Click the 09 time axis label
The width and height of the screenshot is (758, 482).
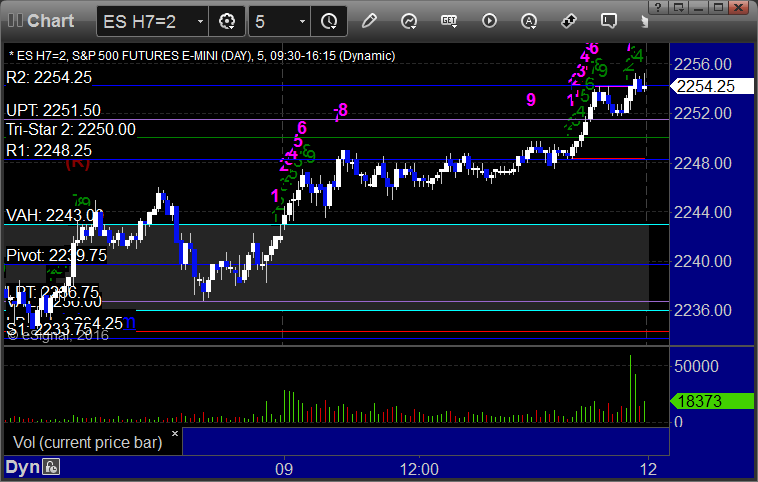click(x=284, y=469)
